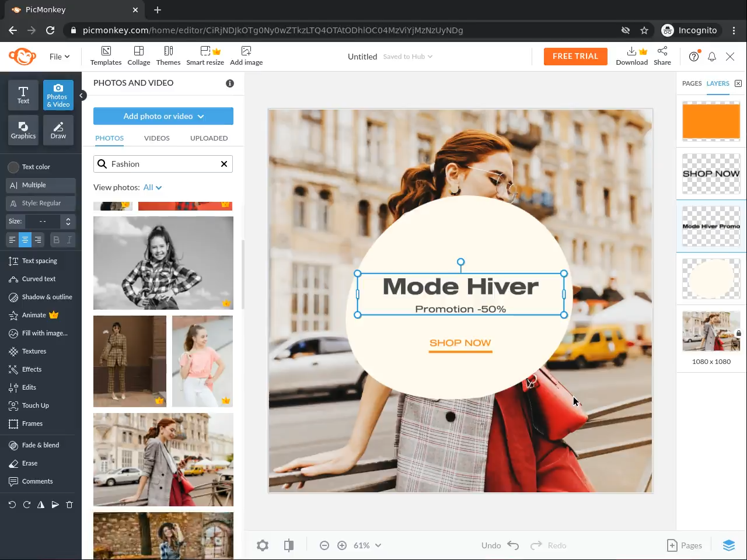747x560 pixels.
Task: Zoom out using the minus icon
Action: 324,545
